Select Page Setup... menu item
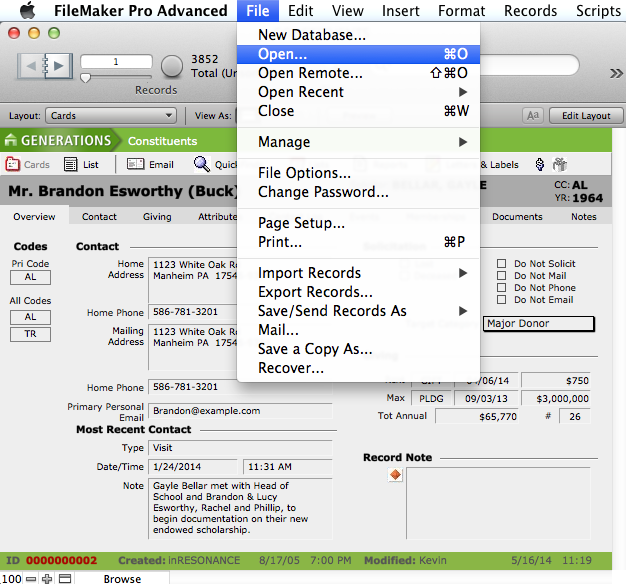Image resolution: width=626 pixels, height=584 pixels. pyautogui.click(x=358, y=223)
